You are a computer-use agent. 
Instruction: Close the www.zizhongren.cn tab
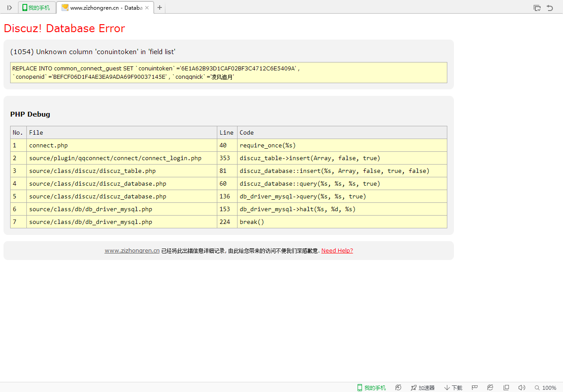click(x=147, y=7)
